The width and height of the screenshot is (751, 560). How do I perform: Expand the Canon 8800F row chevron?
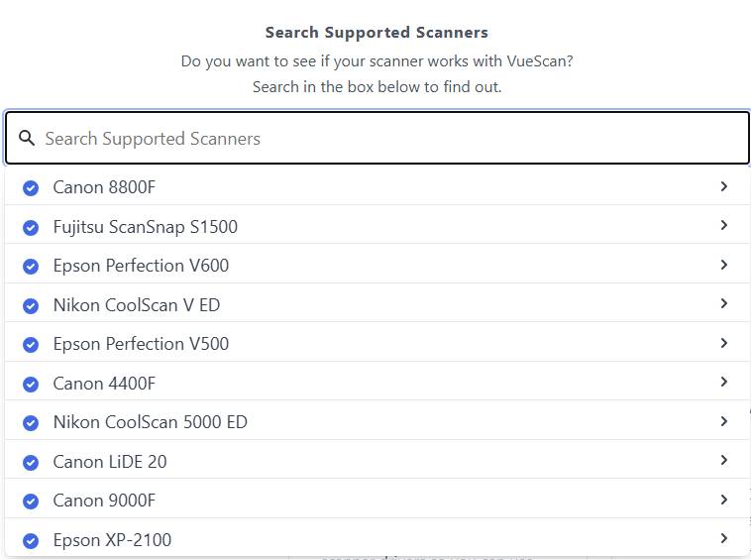tap(724, 186)
